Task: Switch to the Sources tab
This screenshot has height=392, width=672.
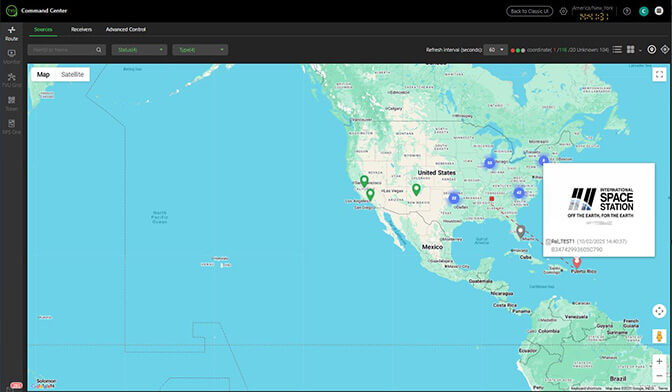Action: tap(43, 30)
